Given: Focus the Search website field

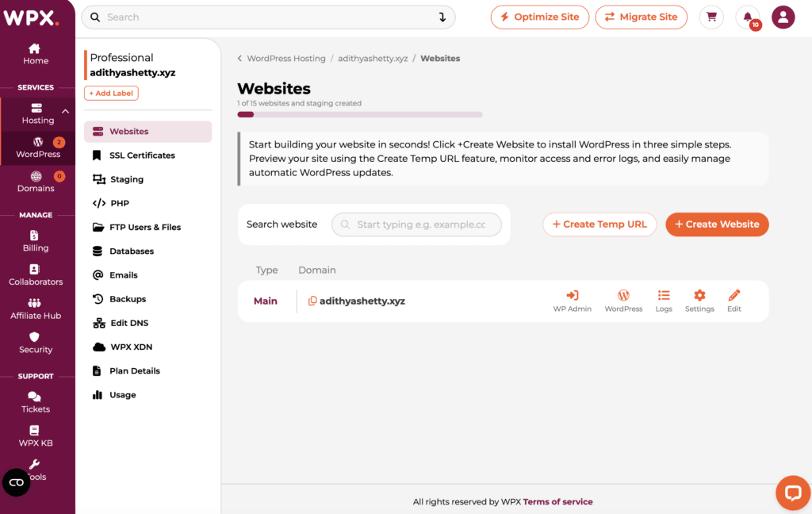Looking at the screenshot, I should (x=416, y=224).
